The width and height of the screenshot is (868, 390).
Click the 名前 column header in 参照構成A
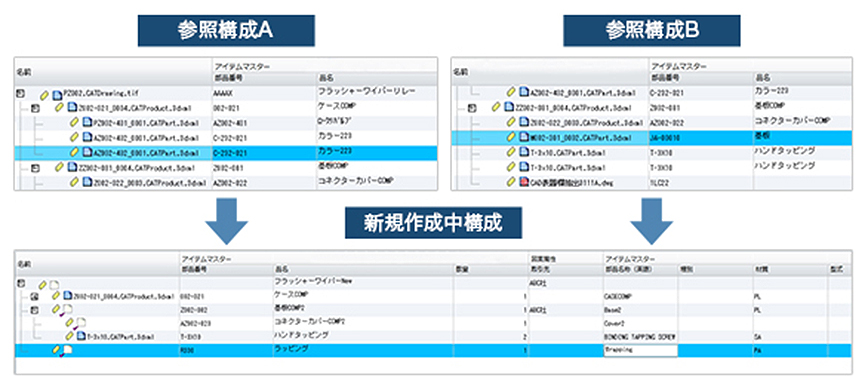23,72
